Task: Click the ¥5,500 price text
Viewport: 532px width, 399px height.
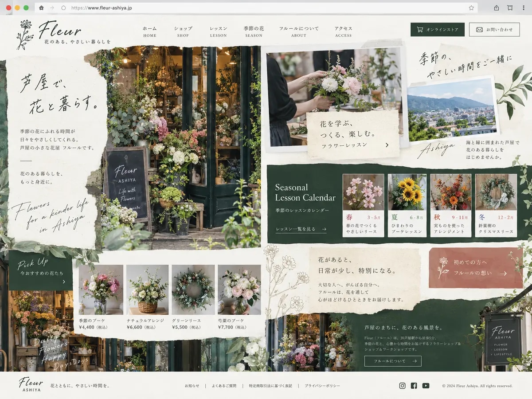Action: click(x=186, y=327)
